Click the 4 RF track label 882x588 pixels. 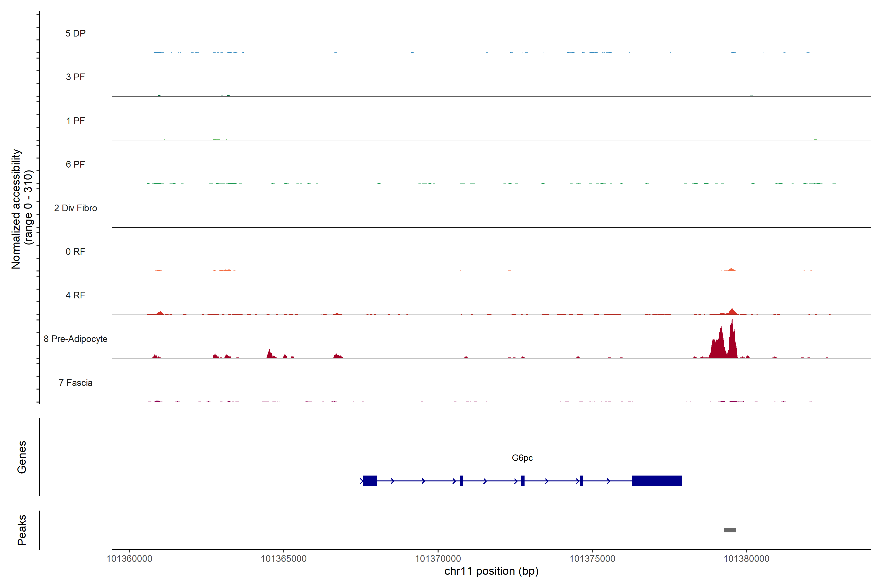[75, 295]
